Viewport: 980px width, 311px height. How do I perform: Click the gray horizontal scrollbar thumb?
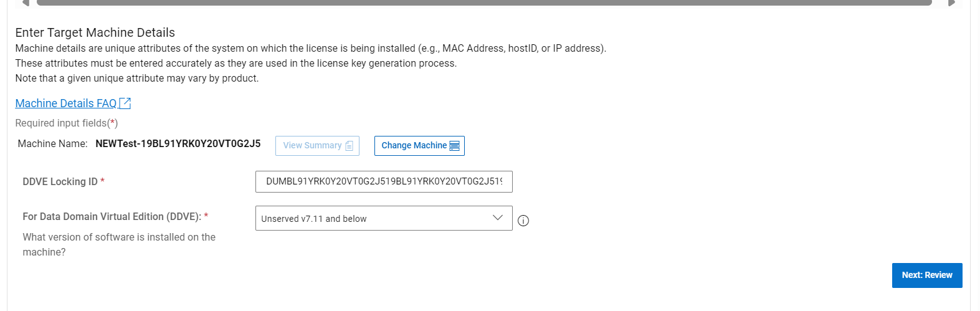484,2
